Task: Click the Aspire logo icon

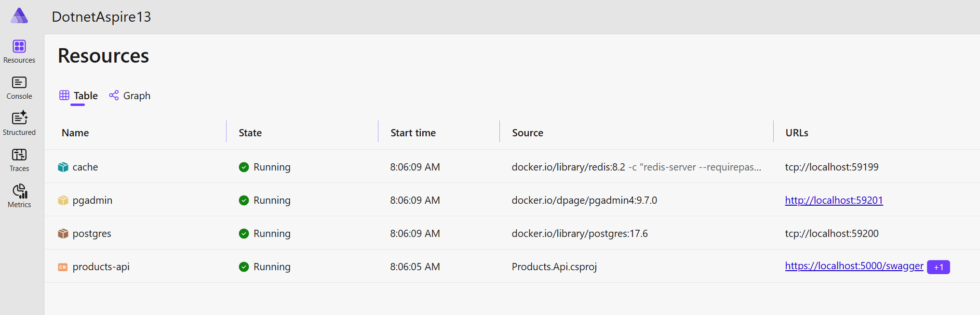Action: (19, 16)
